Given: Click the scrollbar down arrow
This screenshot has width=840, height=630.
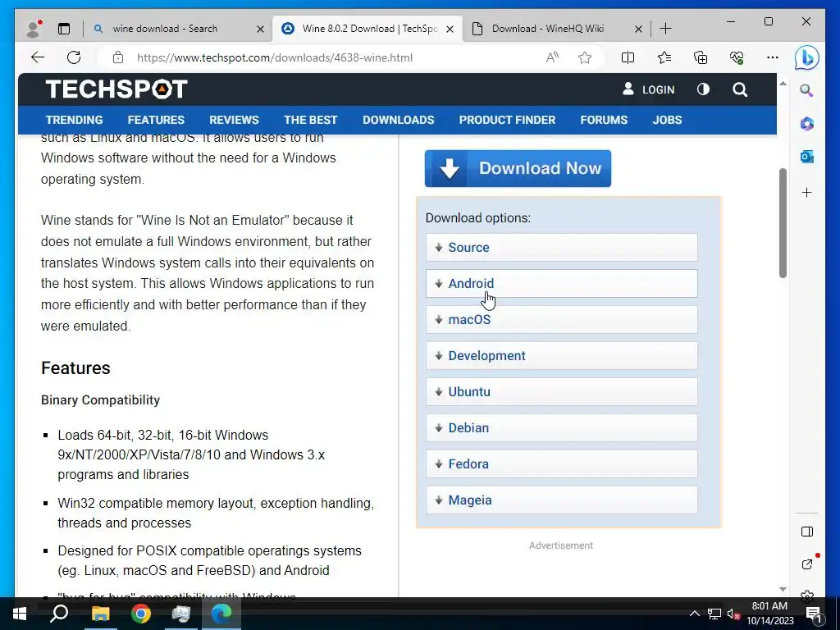Looking at the screenshot, I should (x=783, y=589).
